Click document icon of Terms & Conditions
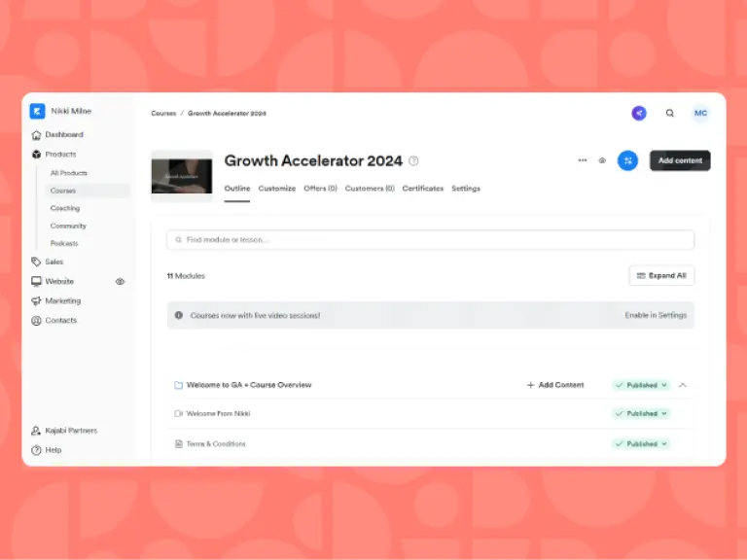747x560 pixels. [179, 443]
